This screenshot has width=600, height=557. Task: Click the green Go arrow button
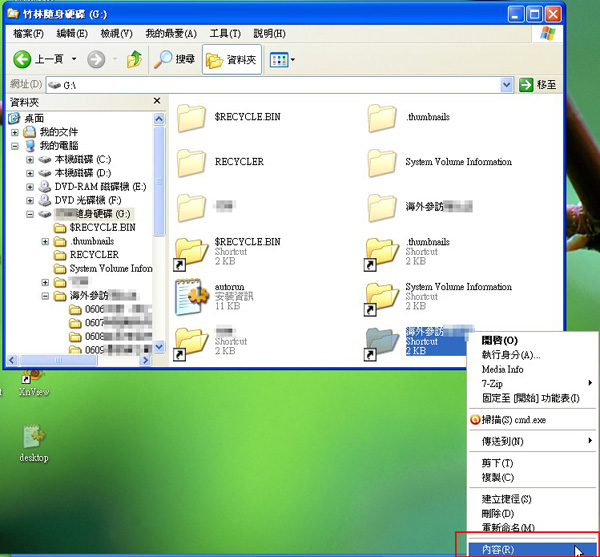(526, 85)
